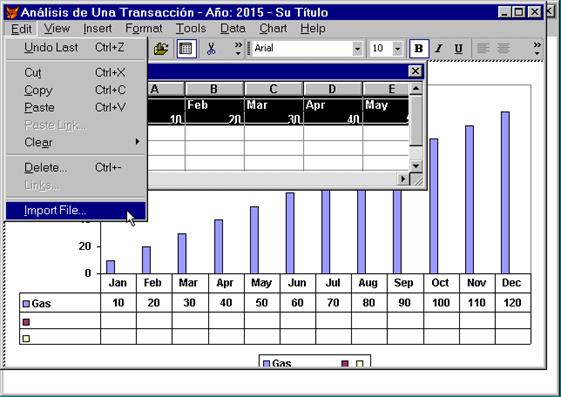Toggle Bold formatting button
561x397 pixels.
pos(419,49)
